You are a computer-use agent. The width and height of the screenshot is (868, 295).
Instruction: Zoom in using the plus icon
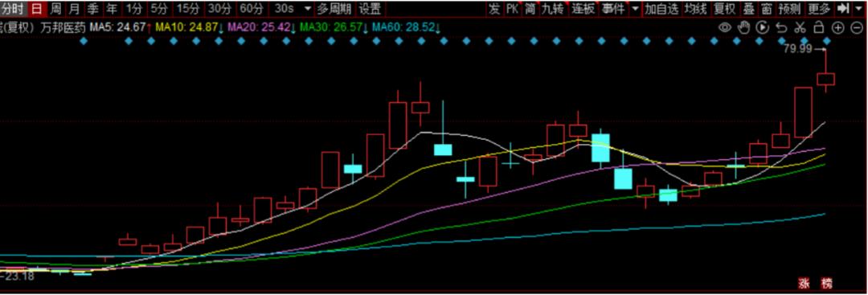(x=838, y=27)
